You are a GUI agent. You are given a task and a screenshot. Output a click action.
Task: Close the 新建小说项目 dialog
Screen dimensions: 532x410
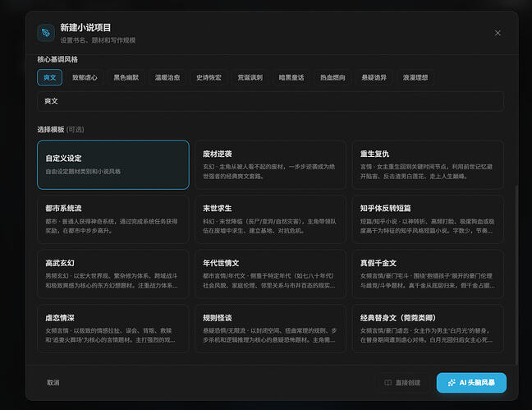click(x=498, y=33)
